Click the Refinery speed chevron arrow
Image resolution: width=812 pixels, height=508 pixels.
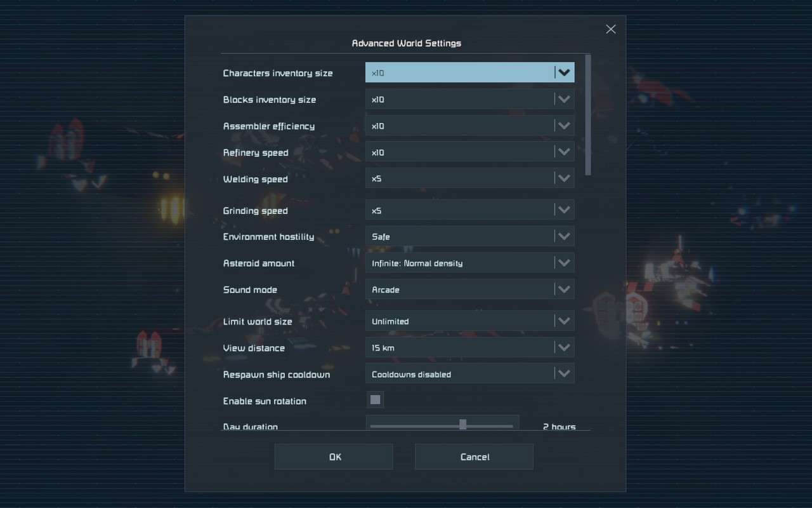point(564,152)
